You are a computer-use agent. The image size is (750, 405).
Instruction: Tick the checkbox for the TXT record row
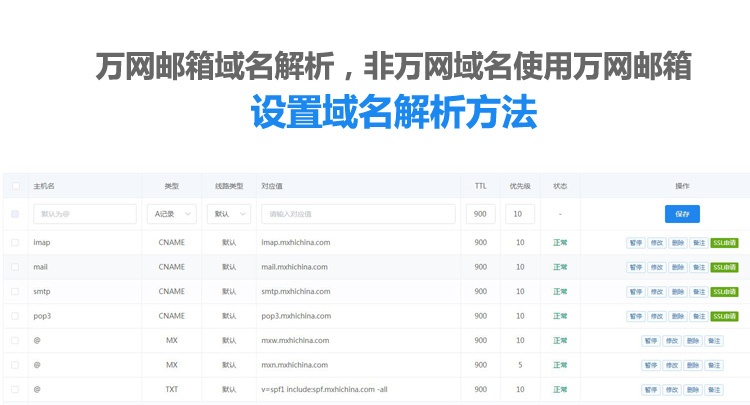14,389
